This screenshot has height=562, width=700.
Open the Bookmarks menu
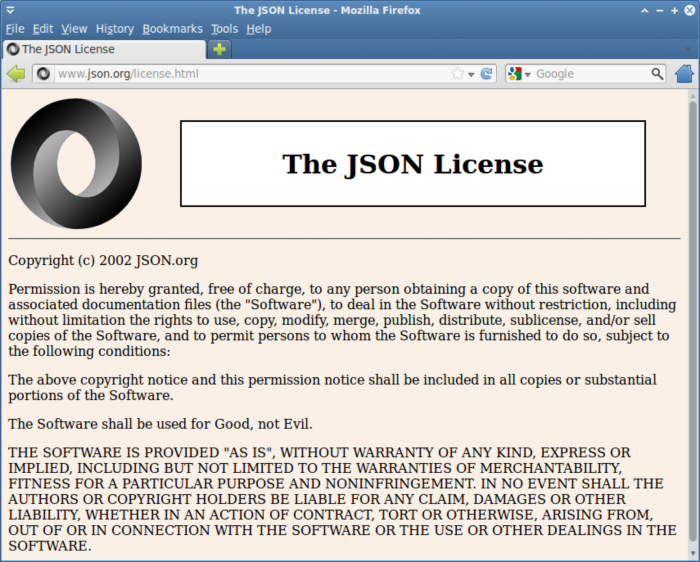[x=172, y=29]
